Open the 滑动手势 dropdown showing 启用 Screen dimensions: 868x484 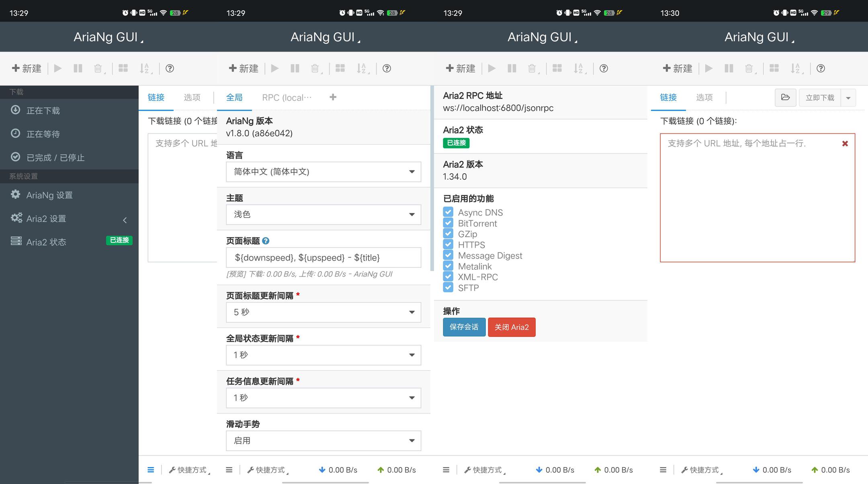coord(323,441)
